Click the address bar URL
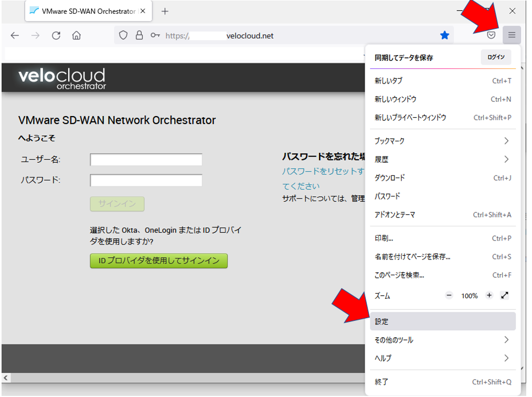The width and height of the screenshot is (532, 397). 219,36
